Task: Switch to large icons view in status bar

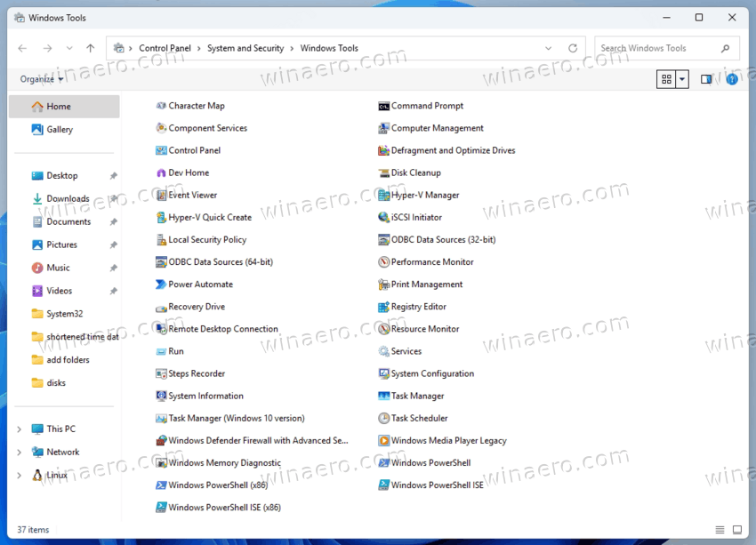Action: [737, 530]
